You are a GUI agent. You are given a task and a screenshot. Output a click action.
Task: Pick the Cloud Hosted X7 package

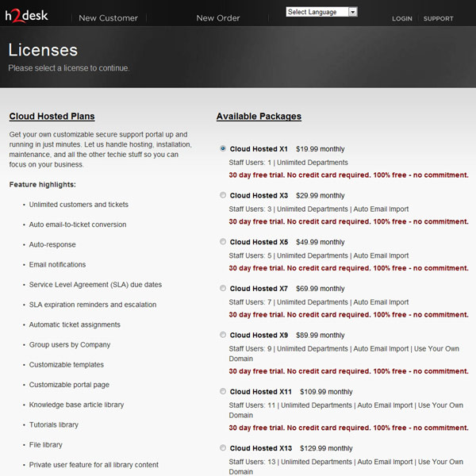tap(223, 288)
